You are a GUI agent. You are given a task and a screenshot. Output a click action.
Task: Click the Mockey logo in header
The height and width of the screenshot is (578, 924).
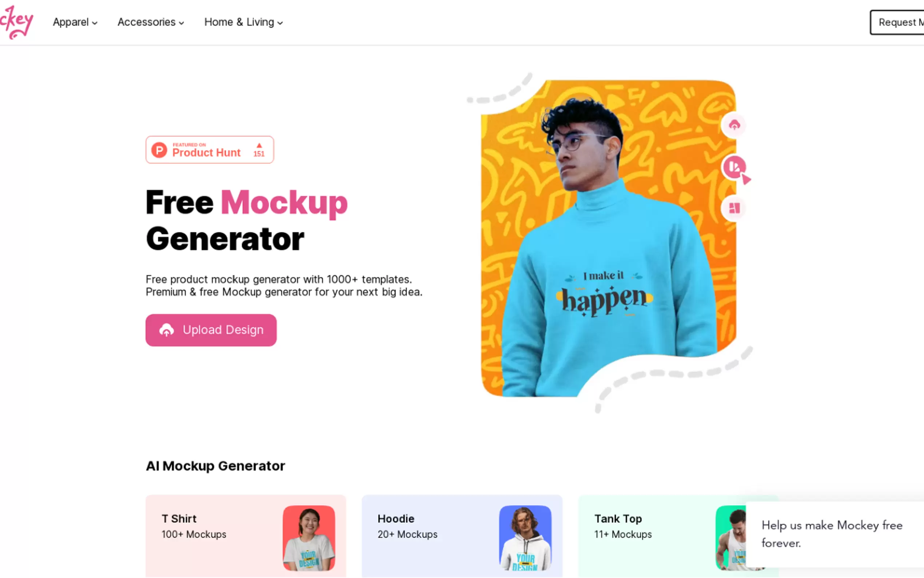(16, 22)
